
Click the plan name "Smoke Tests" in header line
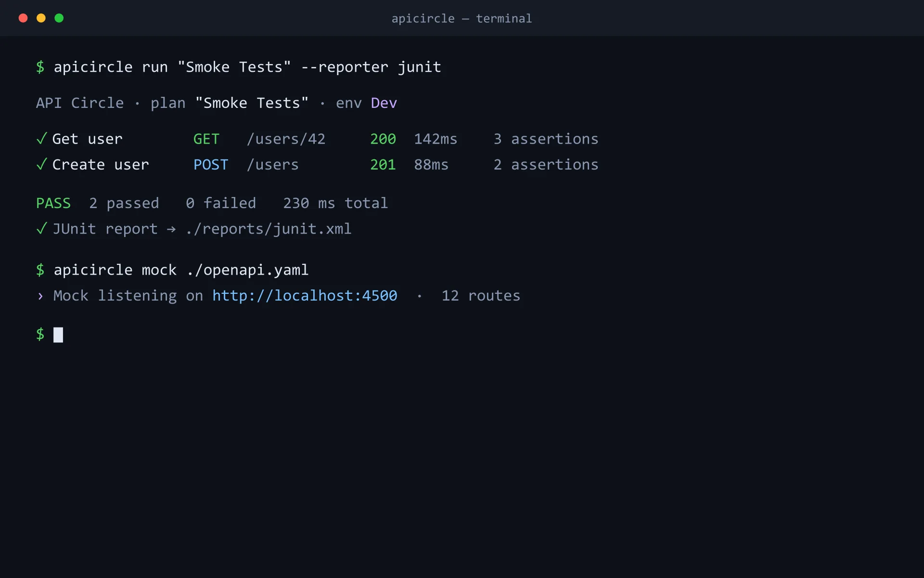click(x=252, y=103)
